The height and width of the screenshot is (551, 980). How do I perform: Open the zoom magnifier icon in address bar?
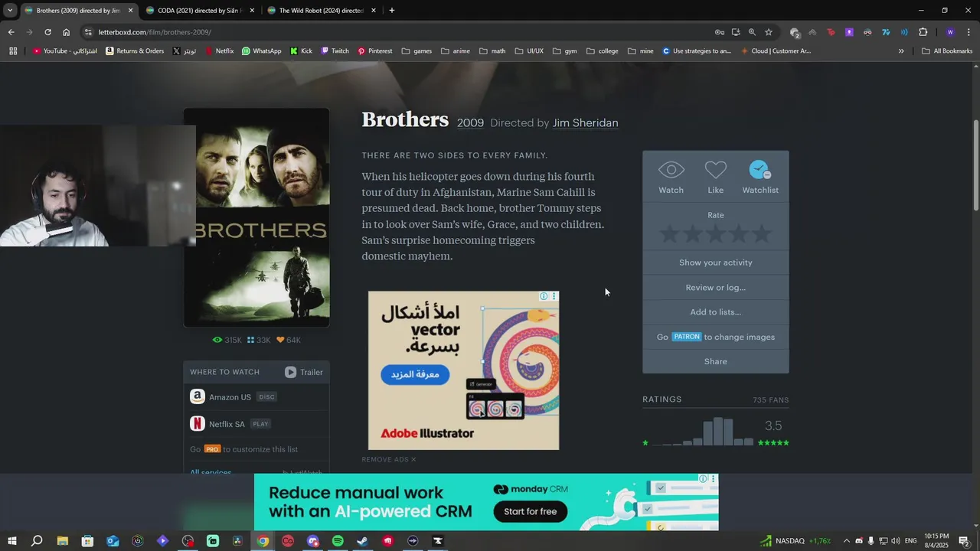click(752, 32)
